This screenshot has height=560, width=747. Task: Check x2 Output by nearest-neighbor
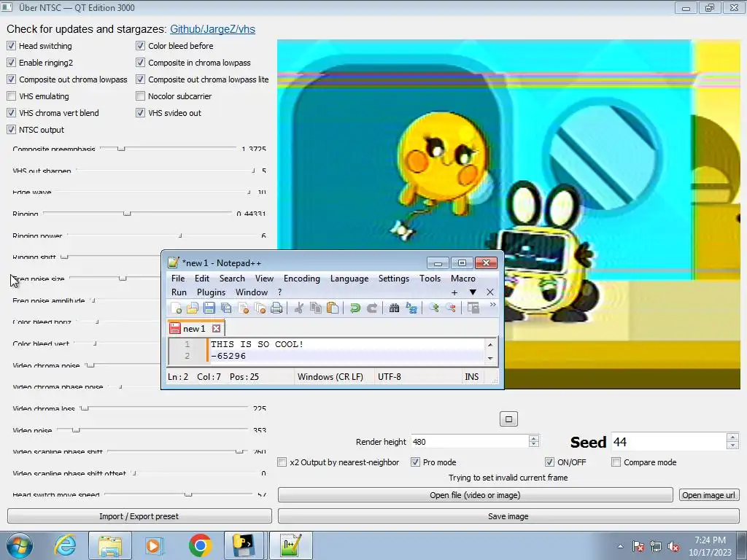pos(282,462)
